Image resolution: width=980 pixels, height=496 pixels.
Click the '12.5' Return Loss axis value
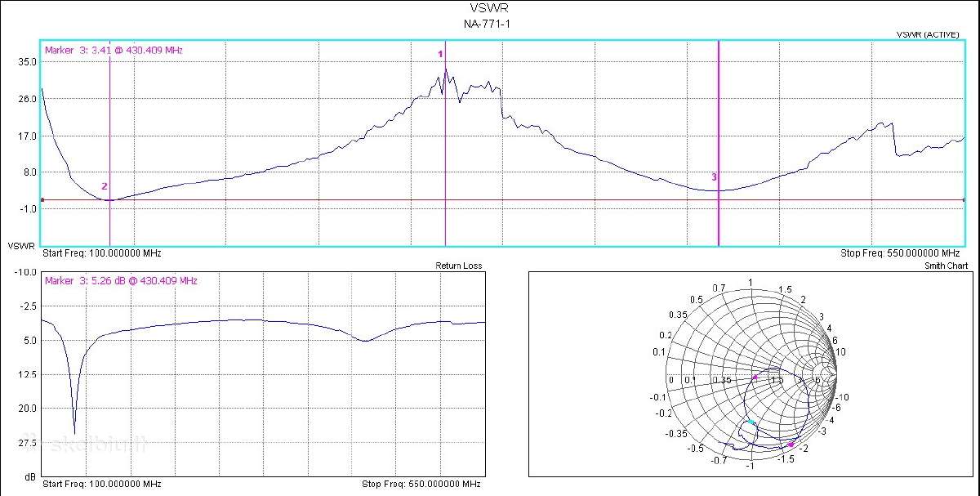(27, 374)
